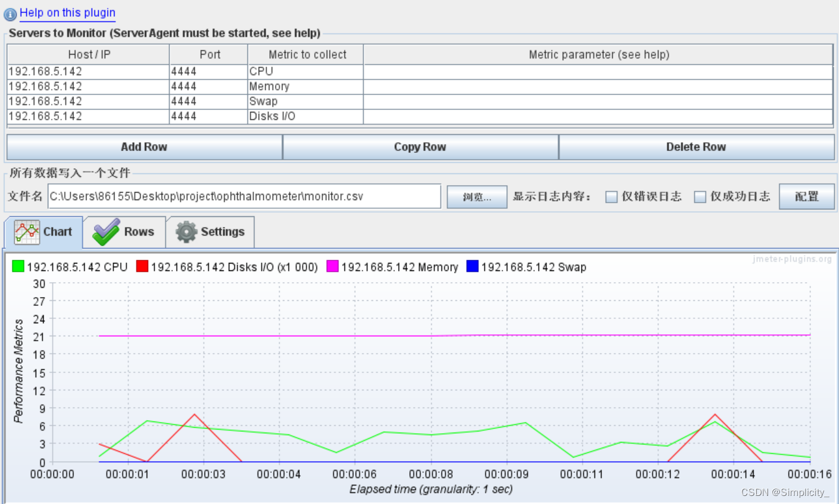This screenshot has width=839, height=504.
Task: Open the Help on this plugin link
Action: [67, 12]
